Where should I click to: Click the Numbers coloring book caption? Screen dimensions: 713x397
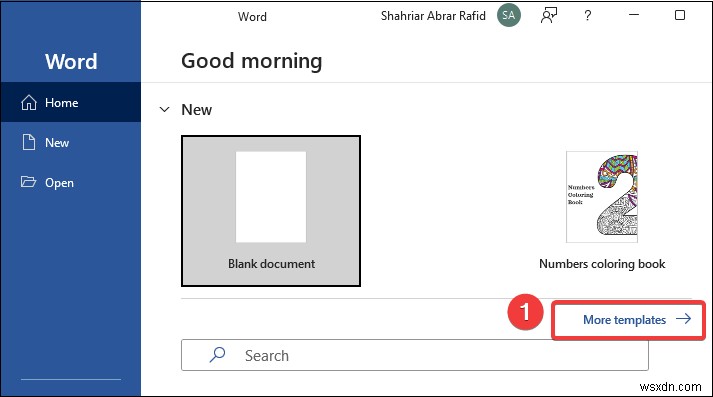[x=602, y=264]
